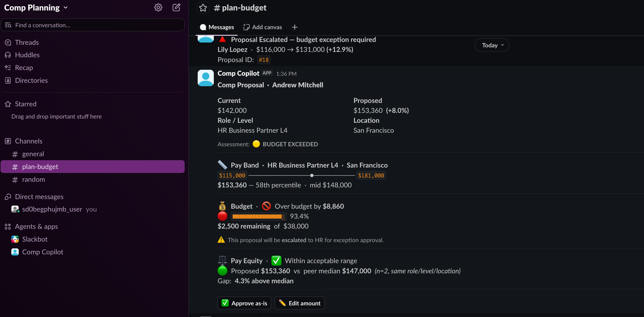Open Huddles from the sidebar
The width and height of the screenshot is (644, 317).
[x=27, y=55]
